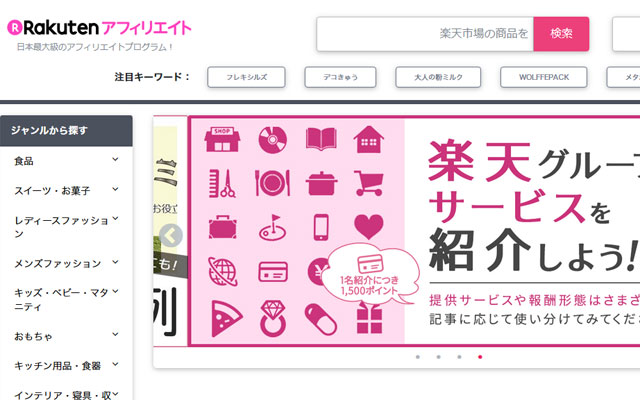Click the 注目キーワード label
This screenshot has height=400, width=640.
tap(152, 77)
